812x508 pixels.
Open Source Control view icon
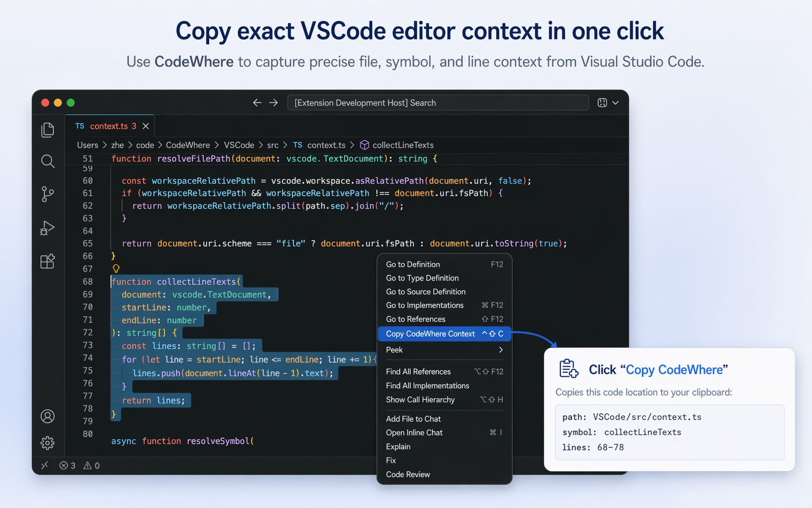click(x=48, y=194)
